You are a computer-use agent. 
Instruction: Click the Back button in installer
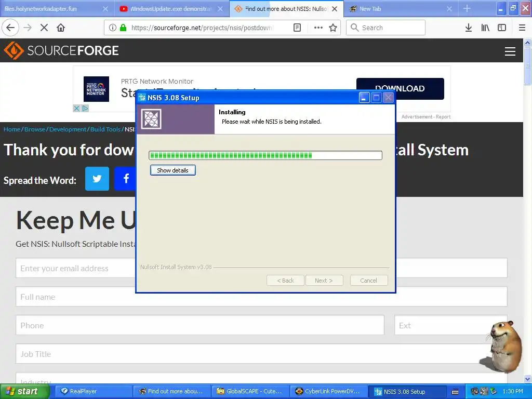[x=285, y=281]
